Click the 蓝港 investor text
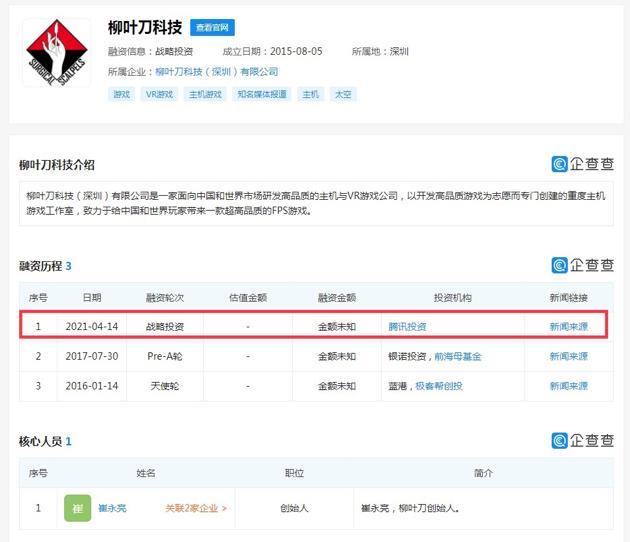The width and height of the screenshot is (630, 542). pyautogui.click(x=398, y=386)
